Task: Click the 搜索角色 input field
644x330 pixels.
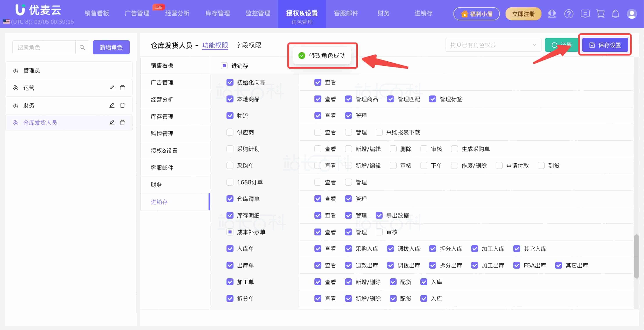Action: coord(44,47)
